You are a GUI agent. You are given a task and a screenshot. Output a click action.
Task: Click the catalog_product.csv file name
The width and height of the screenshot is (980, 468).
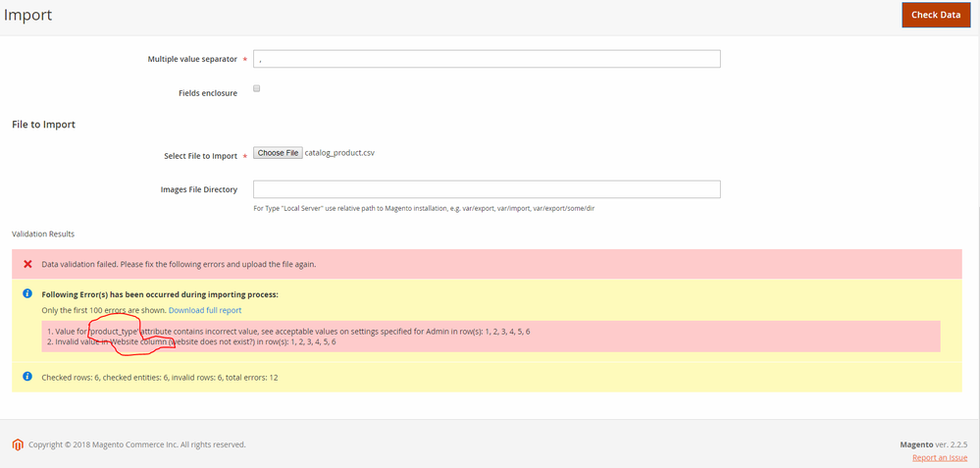point(339,153)
